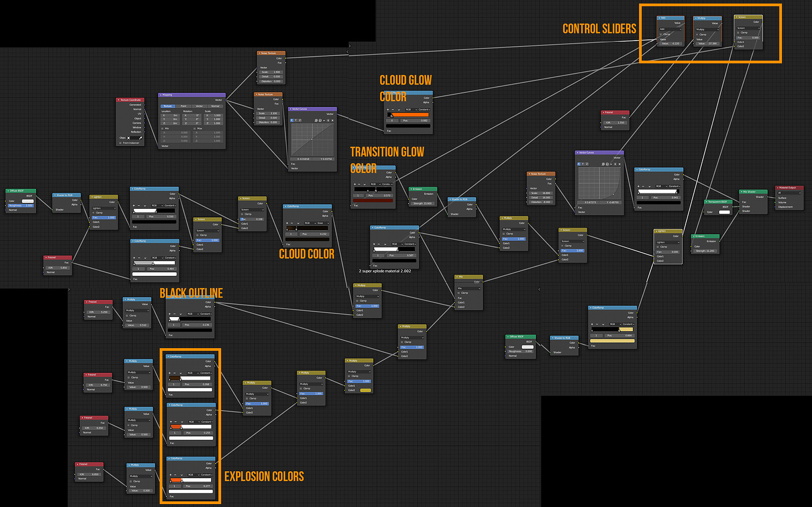The width and height of the screenshot is (812, 507).
Task: Enable Clamp on Add node with Value -0.220
Action: point(661,34)
